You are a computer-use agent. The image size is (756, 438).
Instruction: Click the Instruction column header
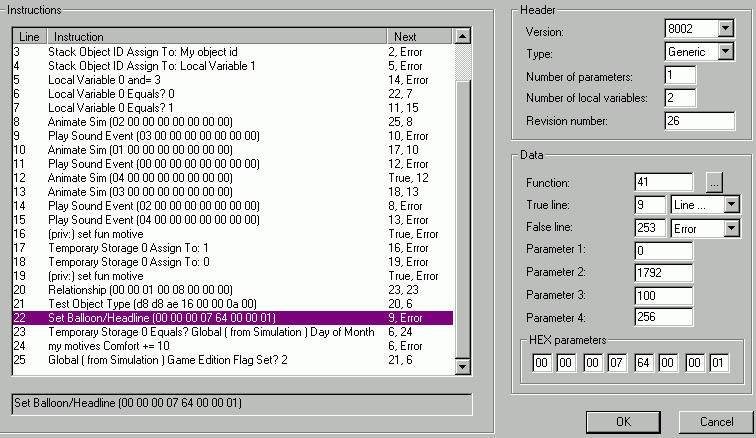pos(215,36)
